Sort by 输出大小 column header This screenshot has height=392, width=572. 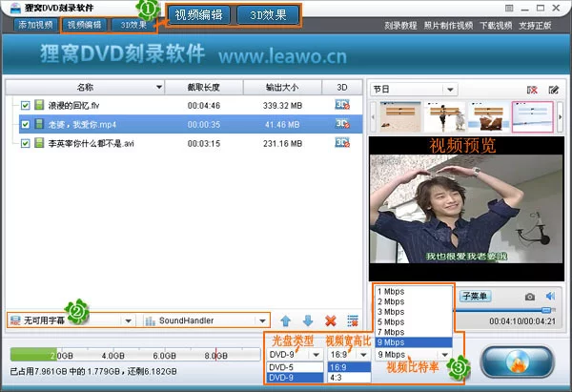click(282, 87)
